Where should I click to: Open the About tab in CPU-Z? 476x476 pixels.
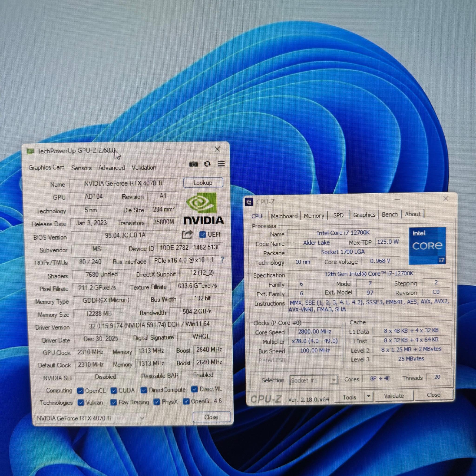[413, 214]
